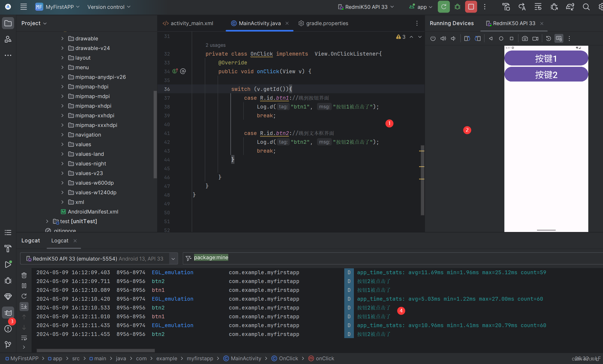Click the home button icon in emulator toolbar
This screenshot has height=364, width=603.
click(x=501, y=39)
